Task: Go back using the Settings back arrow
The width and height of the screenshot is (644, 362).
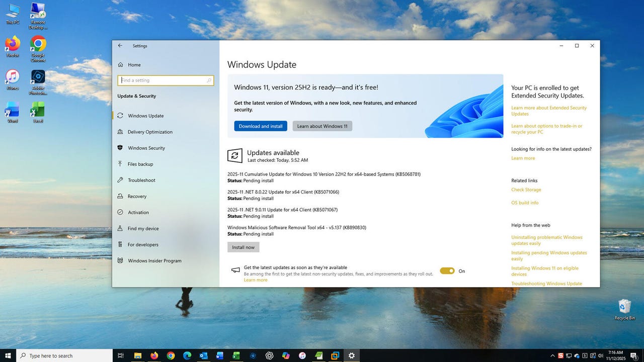Action: pyautogui.click(x=120, y=46)
